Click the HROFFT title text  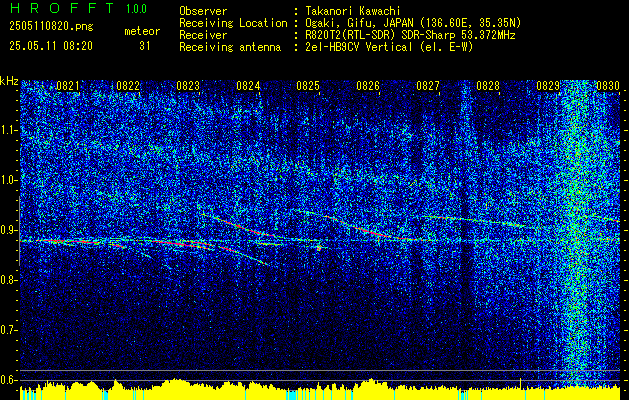(62, 8)
